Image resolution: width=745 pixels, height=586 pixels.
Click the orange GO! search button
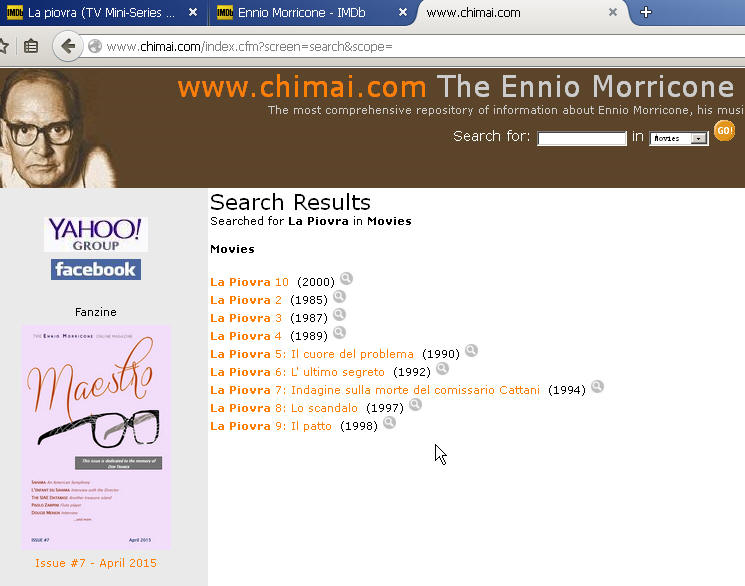point(725,131)
